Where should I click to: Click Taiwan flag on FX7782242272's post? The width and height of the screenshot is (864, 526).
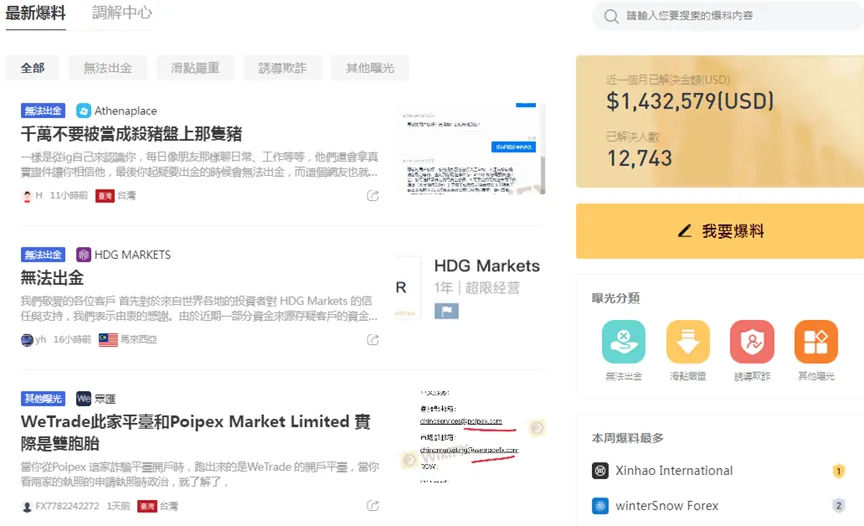pyautogui.click(x=147, y=506)
